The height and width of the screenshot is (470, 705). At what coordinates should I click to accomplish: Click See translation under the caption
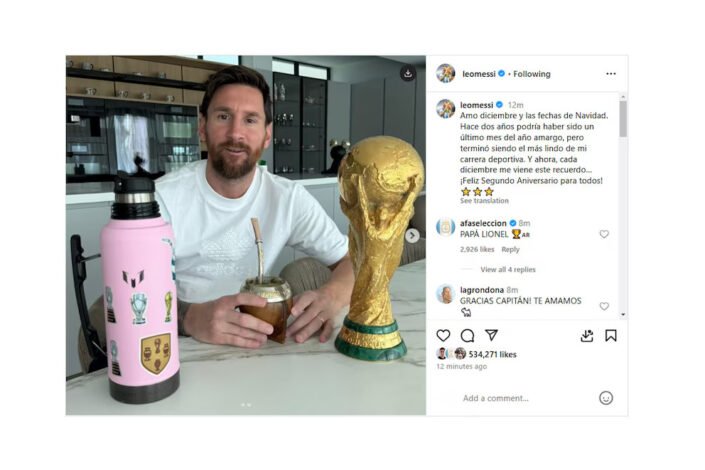click(484, 201)
